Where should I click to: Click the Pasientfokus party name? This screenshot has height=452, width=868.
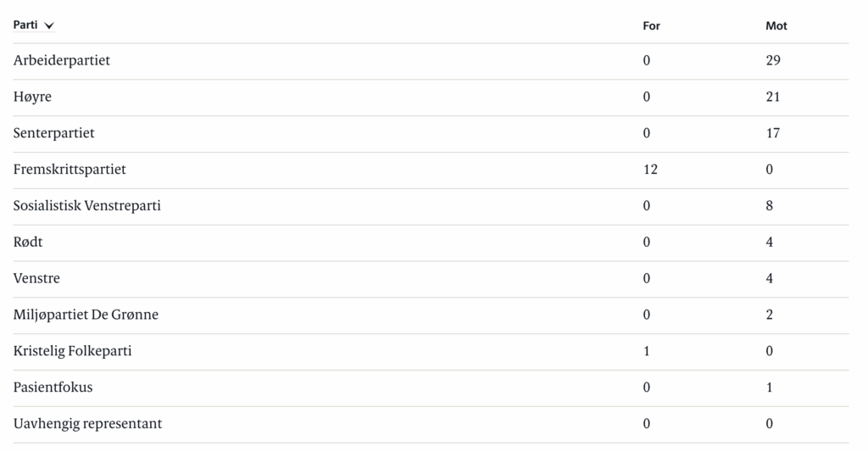click(x=53, y=388)
